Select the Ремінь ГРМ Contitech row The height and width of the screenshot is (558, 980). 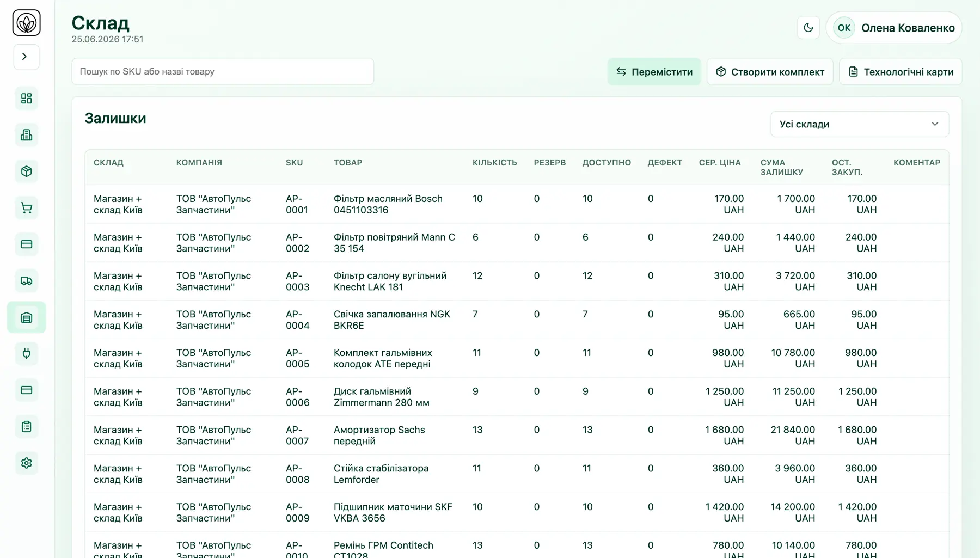click(517, 546)
